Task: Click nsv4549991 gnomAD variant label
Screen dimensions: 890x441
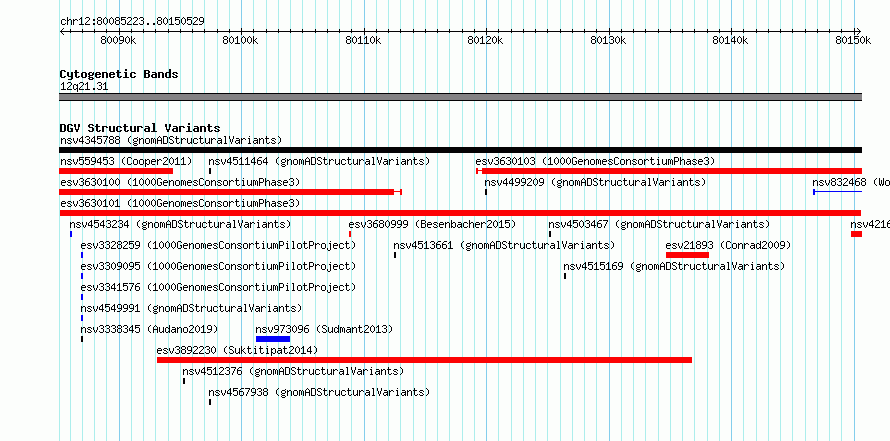Action: (x=191, y=308)
